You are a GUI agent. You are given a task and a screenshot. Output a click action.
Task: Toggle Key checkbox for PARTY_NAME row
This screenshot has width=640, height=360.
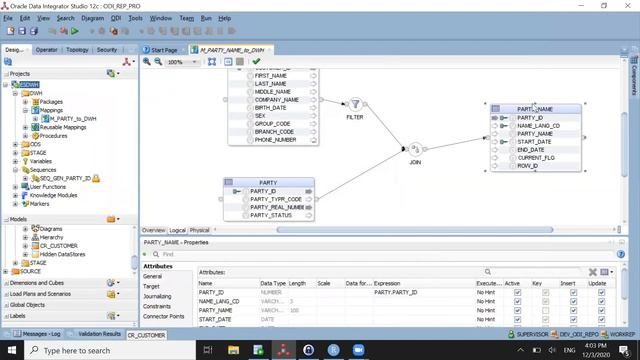(545, 311)
